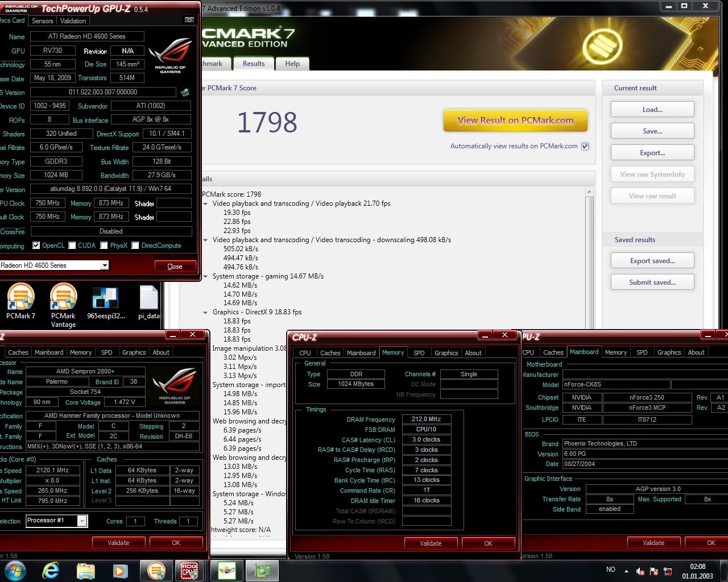Switch to ROG CPU-Z taskbar icon
This screenshot has height=582, width=728.
point(189,570)
